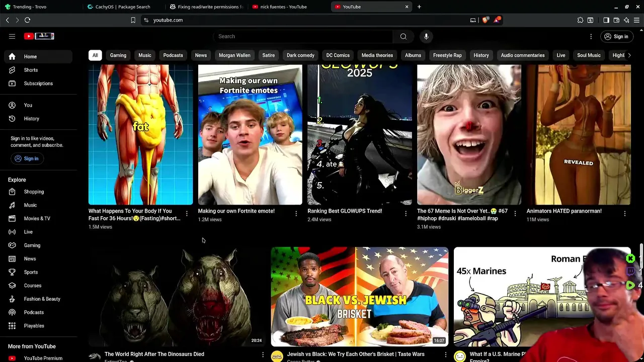Open the dinosaurs video thumbnail

177,297
